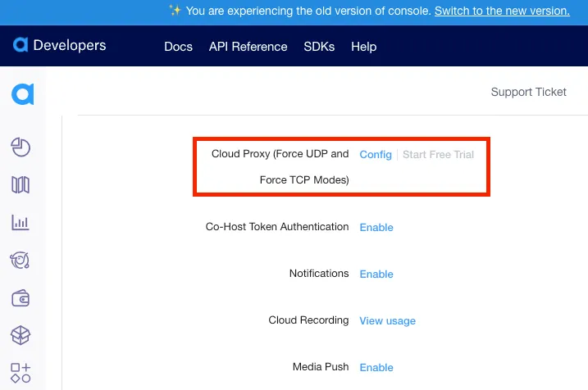Enable Co-Host Token Authentication

click(x=376, y=227)
